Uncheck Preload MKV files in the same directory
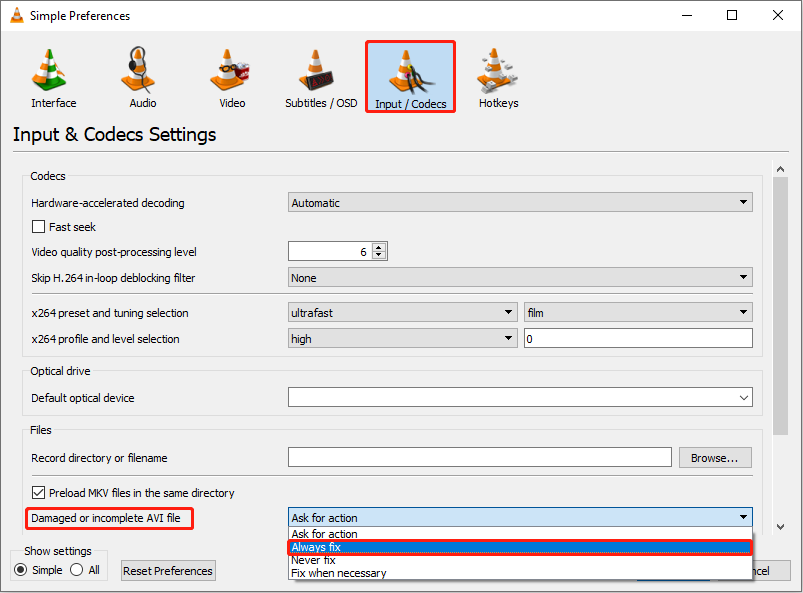The image size is (803, 593). click(x=38, y=493)
